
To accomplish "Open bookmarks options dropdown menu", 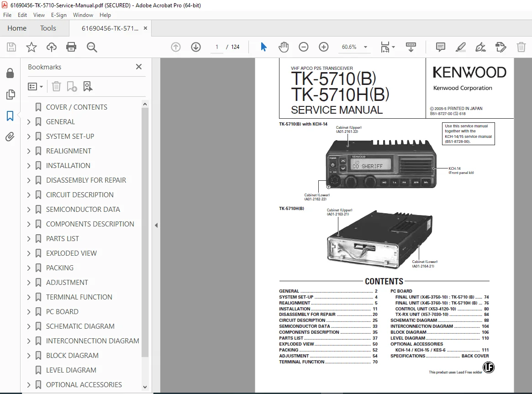I will [35, 86].
